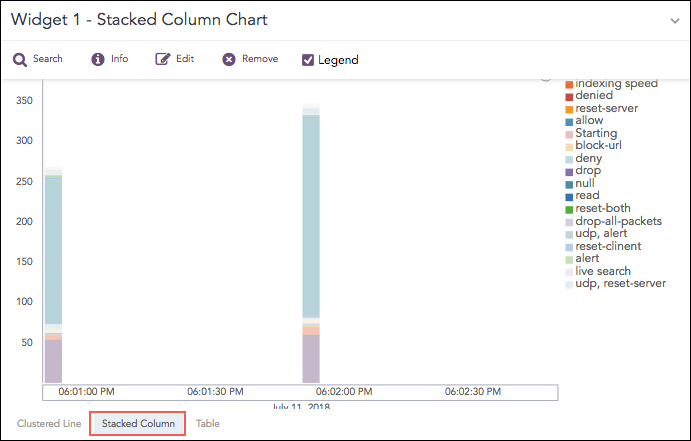This screenshot has width=691, height=441.
Task: Collapse widget using the top-right chevron
Action: [x=674, y=20]
